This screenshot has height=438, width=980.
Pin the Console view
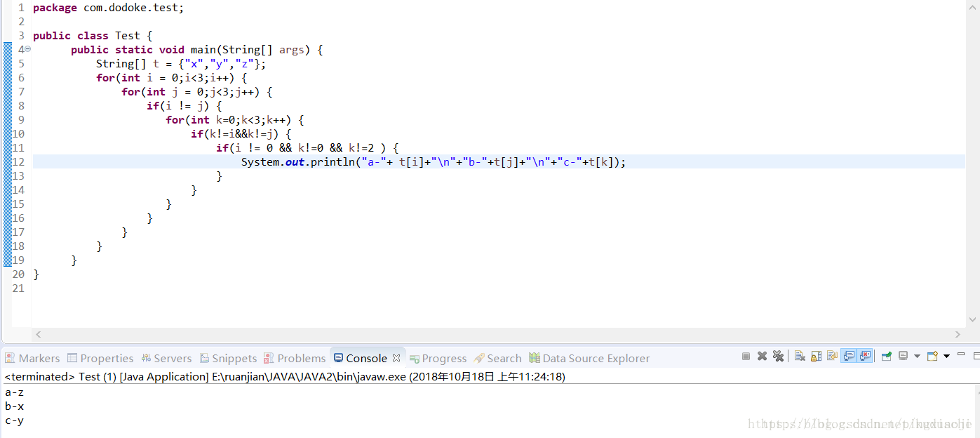886,357
